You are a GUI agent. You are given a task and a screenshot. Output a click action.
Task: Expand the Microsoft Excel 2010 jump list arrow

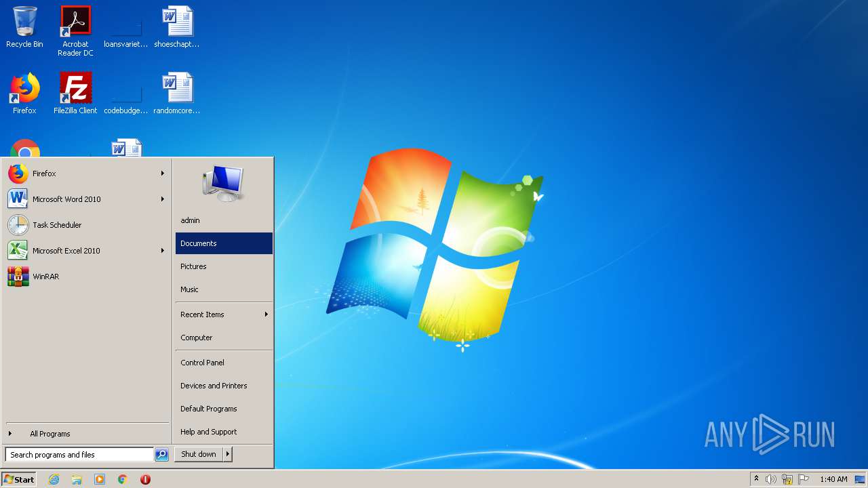tap(163, 251)
